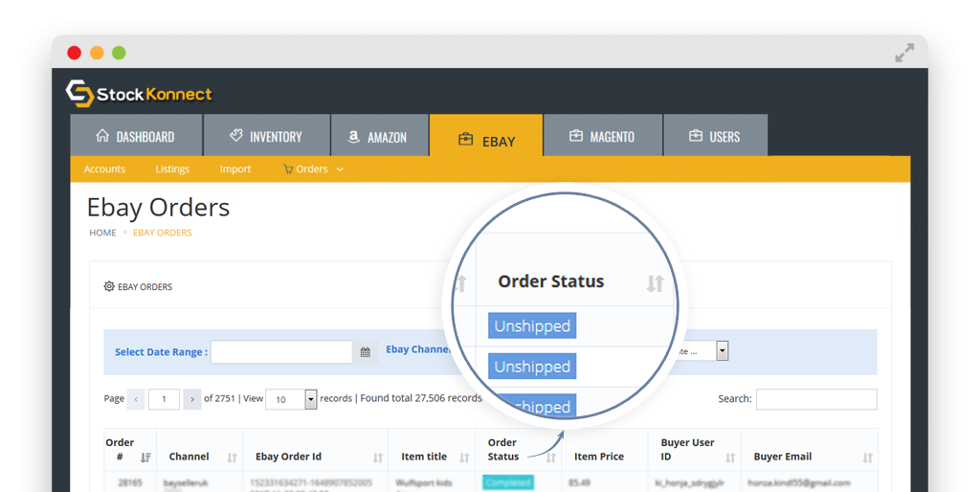Toggle fullscreen with the expand arrows icon
This screenshot has height=492, width=980.
(x=904, y=53)
